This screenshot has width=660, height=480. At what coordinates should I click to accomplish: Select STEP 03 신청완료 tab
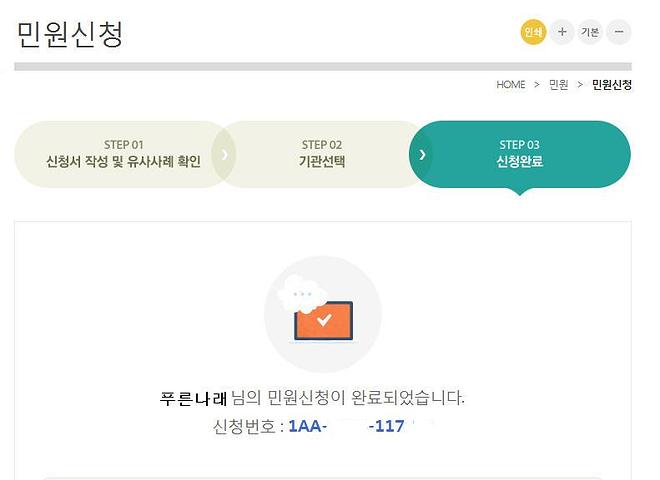[519, 154]
